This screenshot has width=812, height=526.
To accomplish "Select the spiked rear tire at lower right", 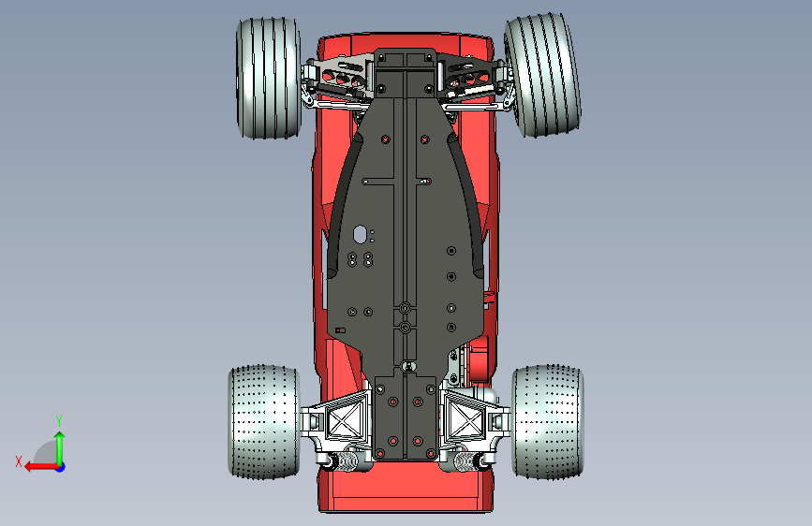I will [548, 421].
